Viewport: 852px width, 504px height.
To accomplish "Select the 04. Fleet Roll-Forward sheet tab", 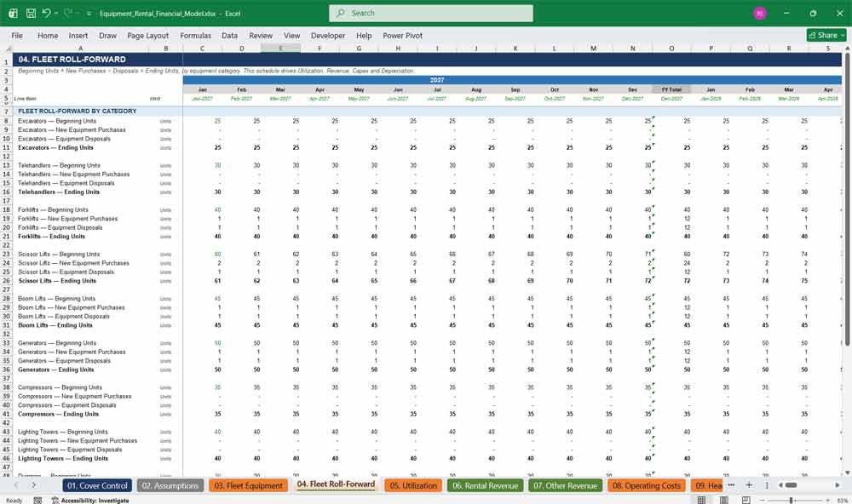I will [x=336, y=484].
